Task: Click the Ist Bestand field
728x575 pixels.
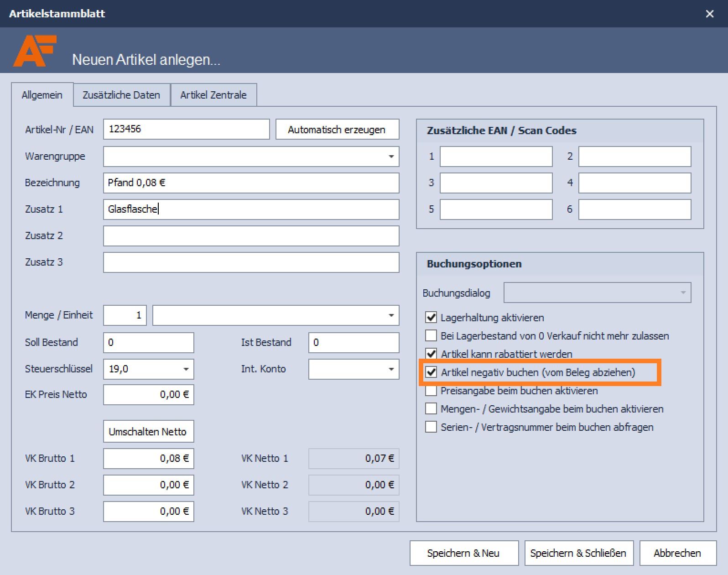Action: tap(354, 343)
